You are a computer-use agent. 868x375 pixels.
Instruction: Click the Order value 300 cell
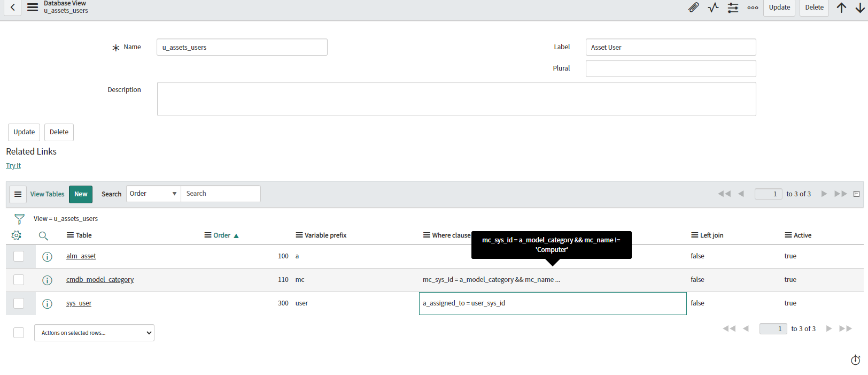[283, 303]
